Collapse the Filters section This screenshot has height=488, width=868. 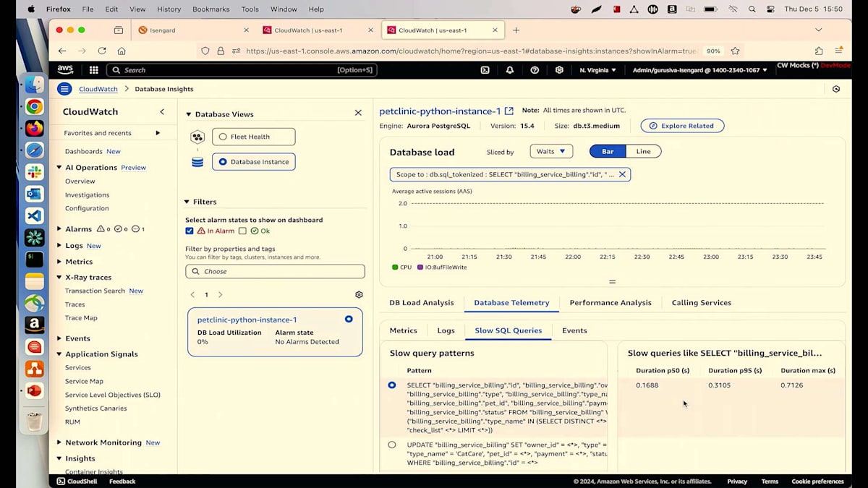187,202
